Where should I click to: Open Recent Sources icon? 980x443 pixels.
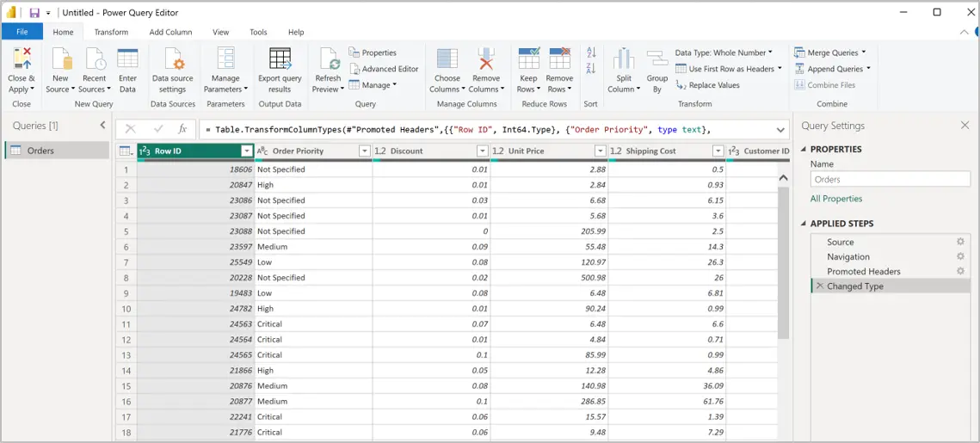(x=95, y=58)
